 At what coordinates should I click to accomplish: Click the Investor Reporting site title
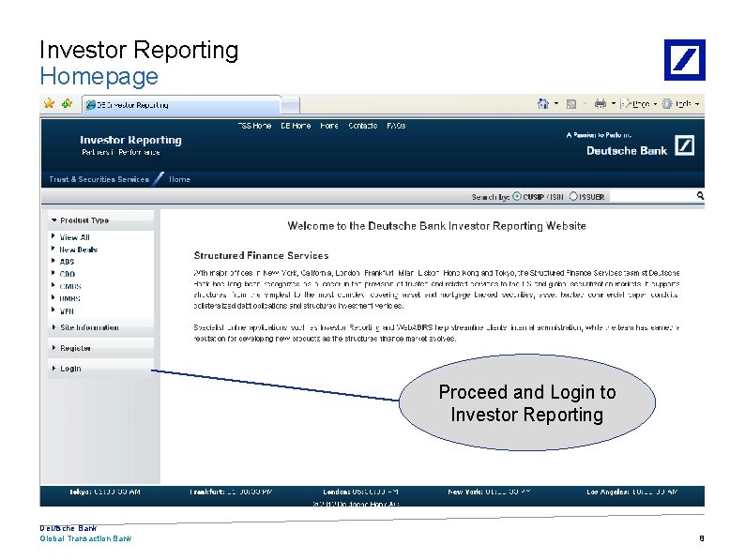click(x=130, y=140)
